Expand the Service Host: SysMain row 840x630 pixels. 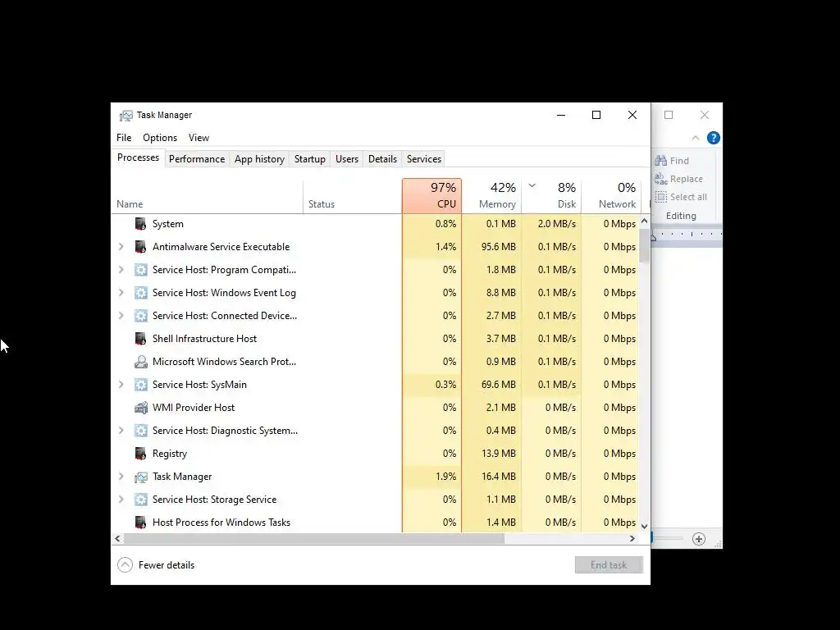[x=121, y=385]
